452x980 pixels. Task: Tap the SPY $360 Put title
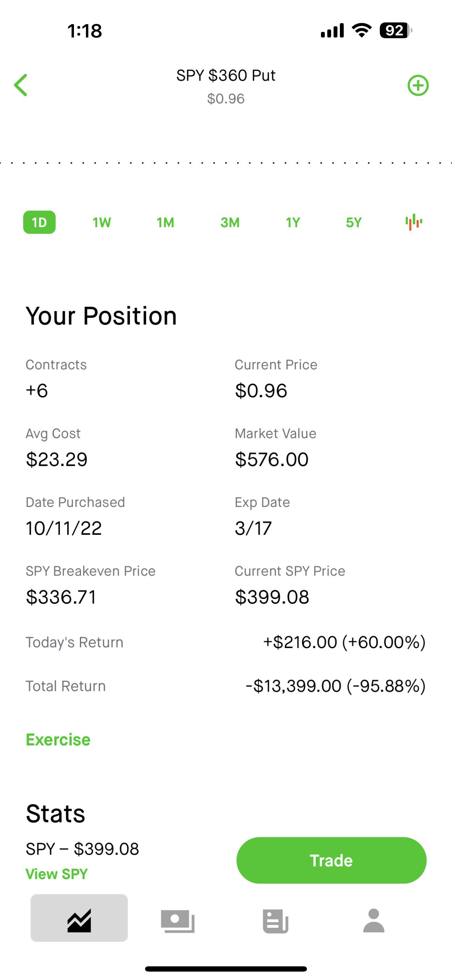(x=226, y=75)
